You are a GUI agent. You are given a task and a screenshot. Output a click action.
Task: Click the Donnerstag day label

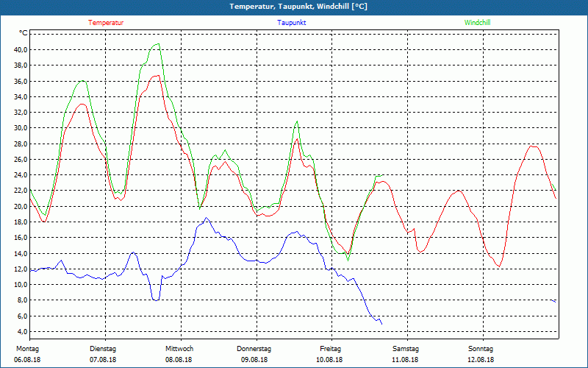coord(254,349)
